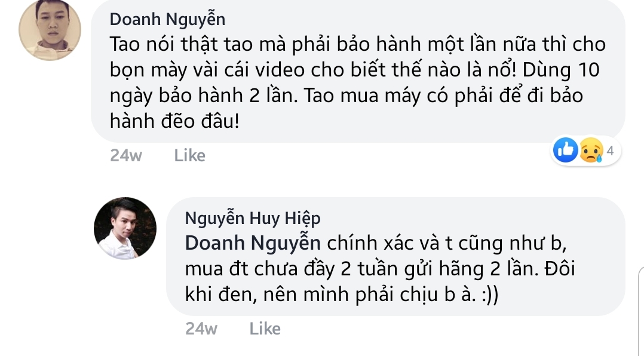Click the 'bọn mày vài cái video' text line

[355, 70]
